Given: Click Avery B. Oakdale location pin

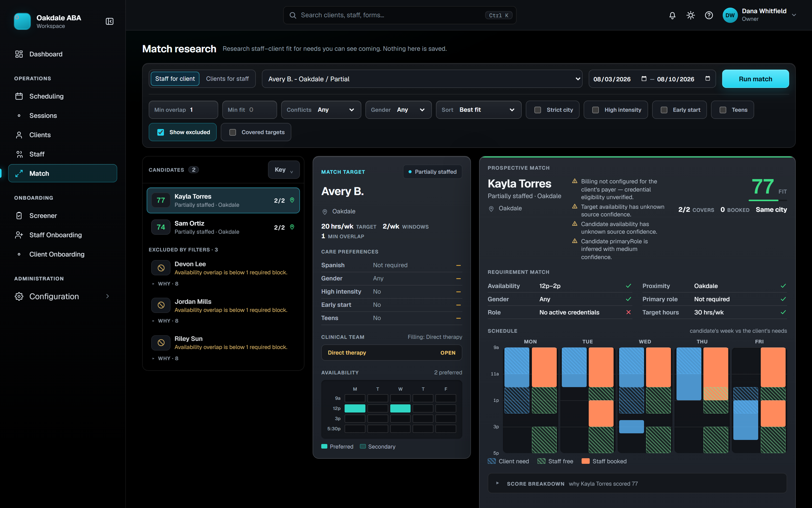Looking at the screenshot, I should click(x=325, y=212).
